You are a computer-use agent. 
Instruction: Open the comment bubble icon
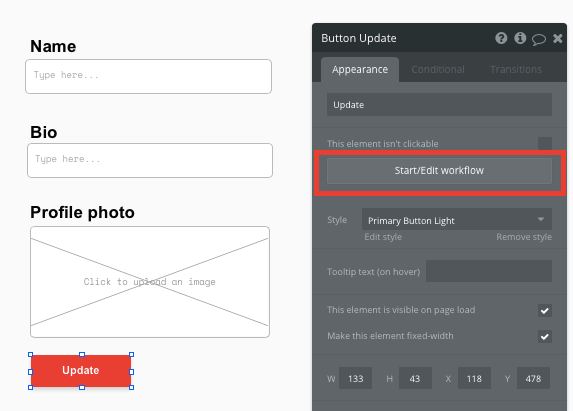(x=539, y=39)
